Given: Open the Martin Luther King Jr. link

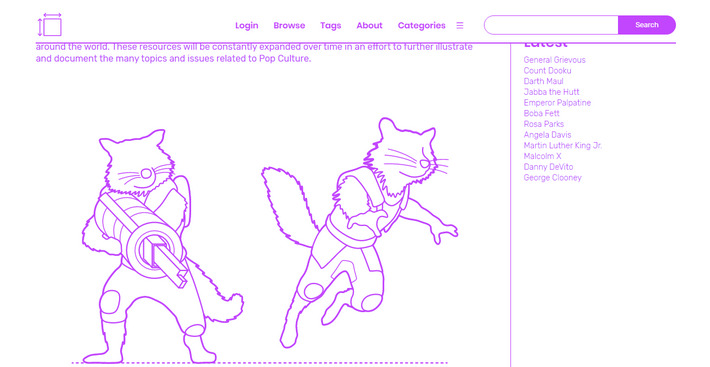Looking at the screenshot, I should tap(563, 146).
